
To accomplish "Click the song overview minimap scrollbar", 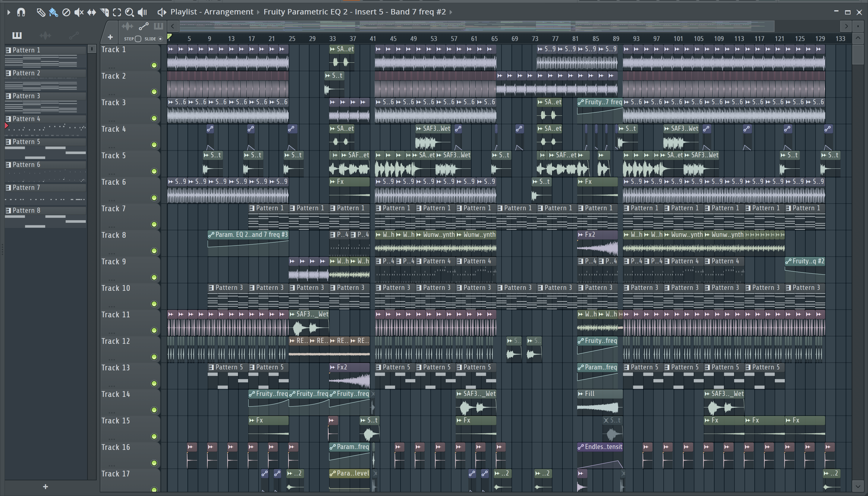I will (476, 26).
